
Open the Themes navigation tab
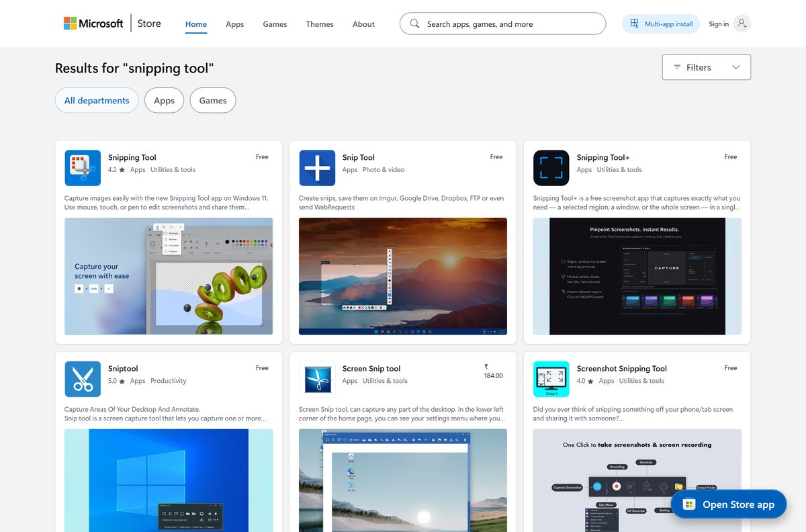click(x=320, y=24)
